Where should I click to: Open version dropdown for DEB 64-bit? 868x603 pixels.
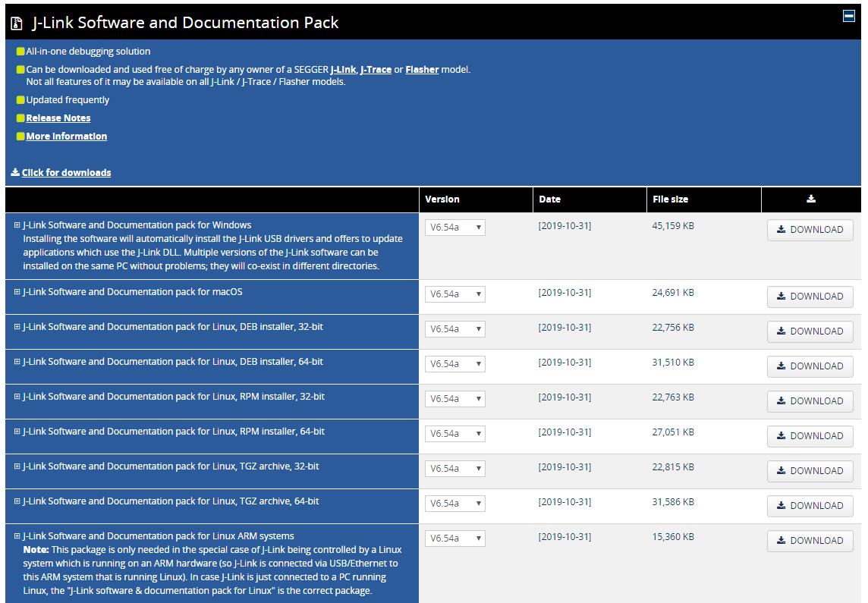455,363
